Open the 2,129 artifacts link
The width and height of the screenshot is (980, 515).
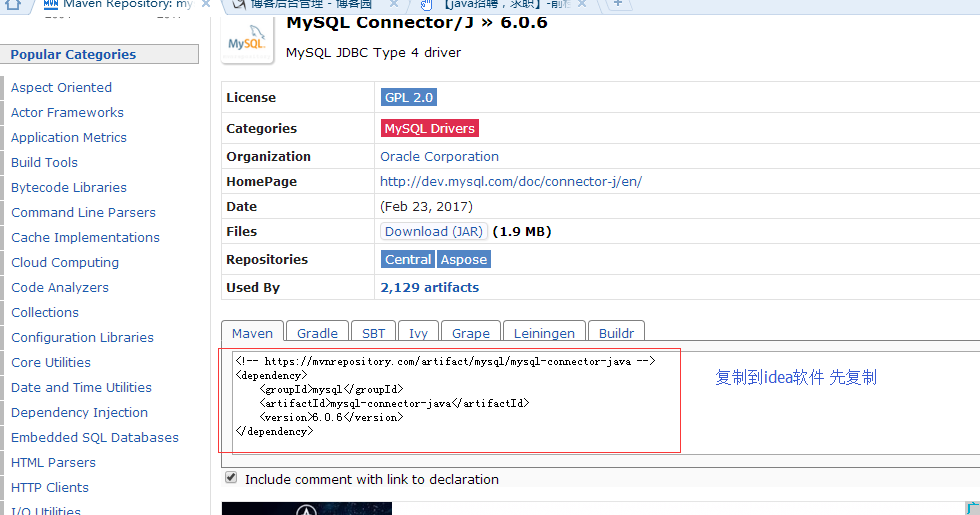click(429, 288)
